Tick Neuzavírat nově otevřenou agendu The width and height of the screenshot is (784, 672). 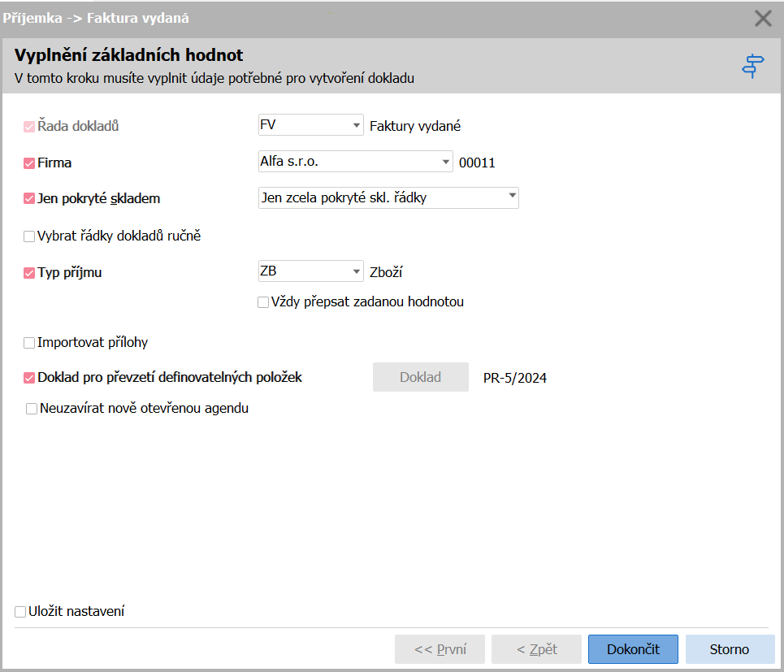point(32,409)
